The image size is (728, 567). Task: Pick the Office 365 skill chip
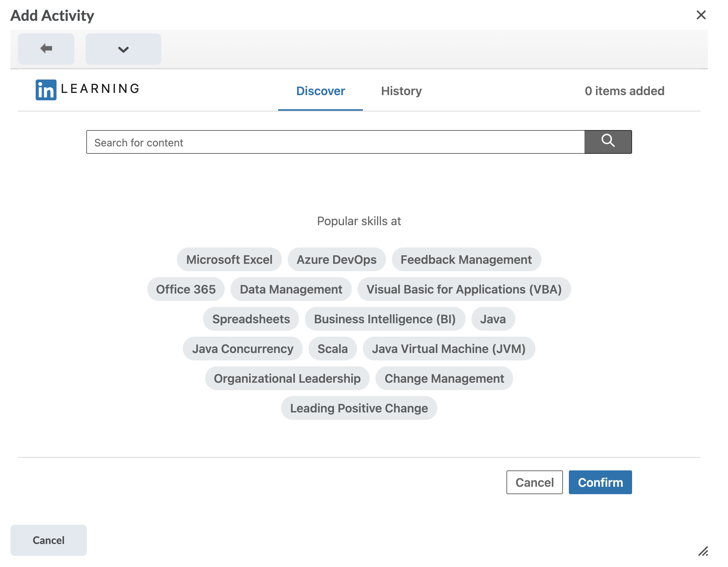click(186, 289)
